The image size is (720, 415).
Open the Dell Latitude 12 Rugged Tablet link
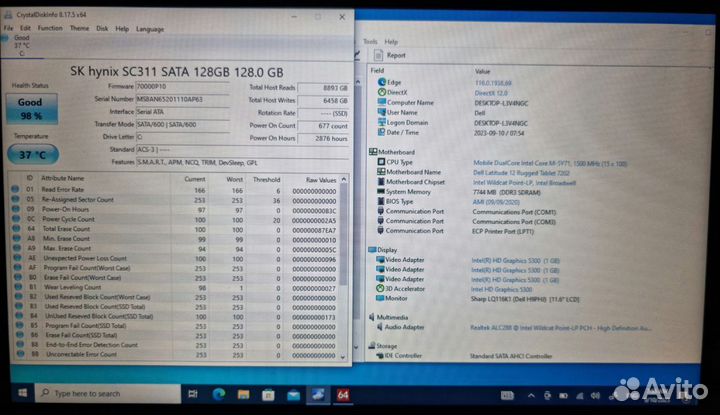click(x=521, y=173)
